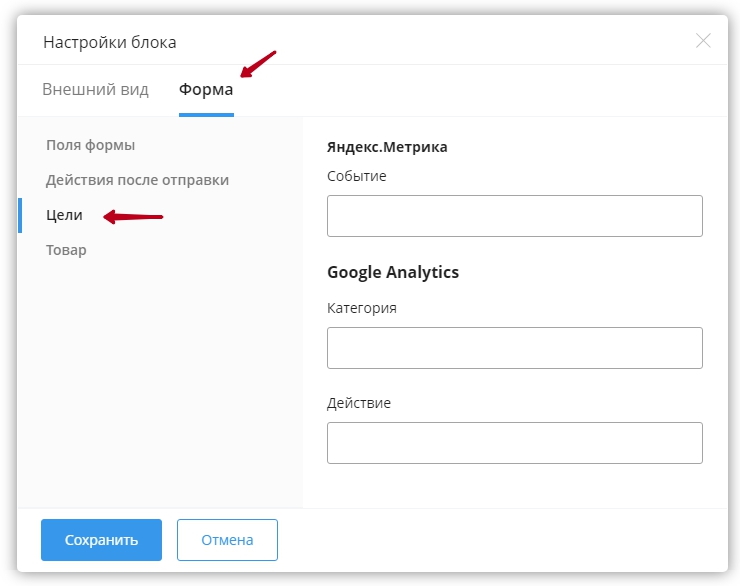Select the Форма tab

click(206, 90)
